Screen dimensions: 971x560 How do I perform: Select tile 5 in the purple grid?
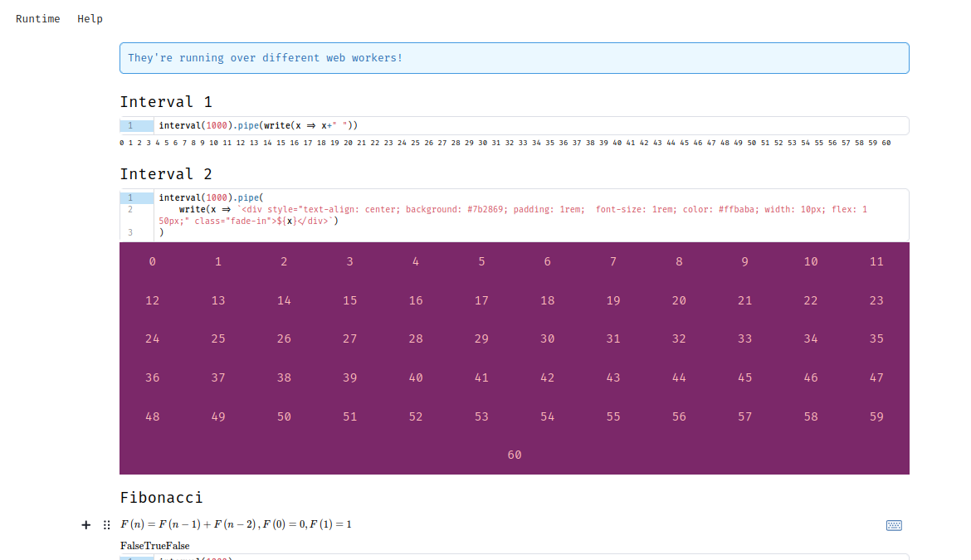tap(481, 261)
